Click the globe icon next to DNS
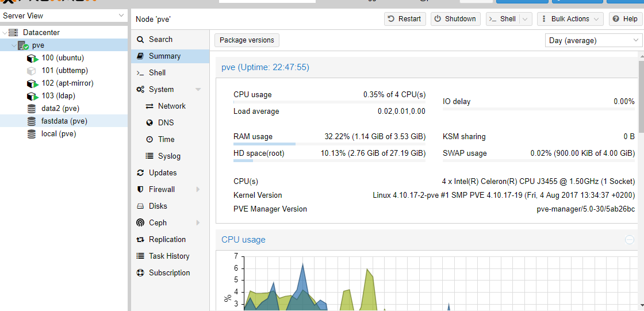This screenshot has width=644, height=311. pos(149,123)
